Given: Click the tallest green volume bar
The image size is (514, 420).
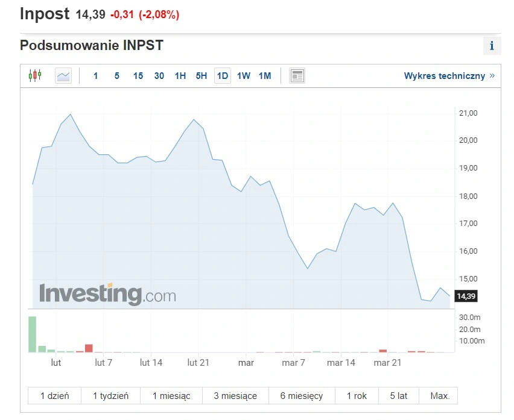Looking at the screenshot, I should tap(32, 334).
